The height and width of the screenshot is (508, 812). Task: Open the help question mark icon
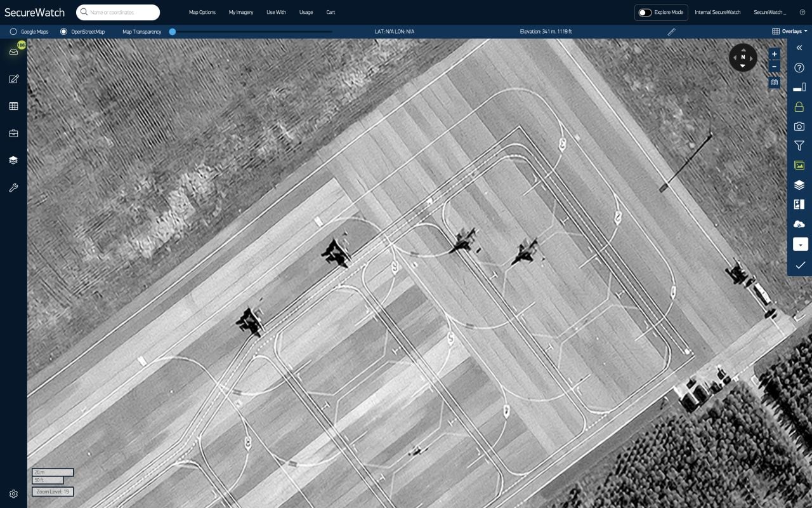click(x=799, y=67)
